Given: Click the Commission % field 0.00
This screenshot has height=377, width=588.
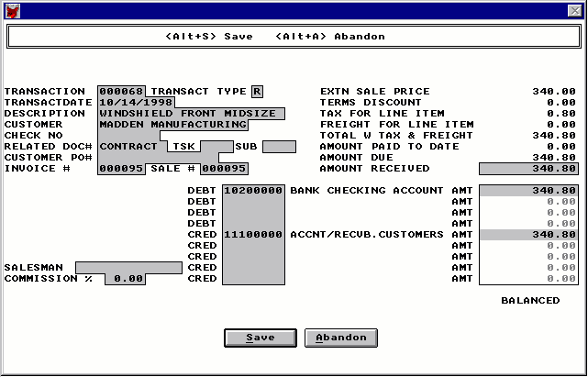Looking at the screenshot, I should (126, 279).
